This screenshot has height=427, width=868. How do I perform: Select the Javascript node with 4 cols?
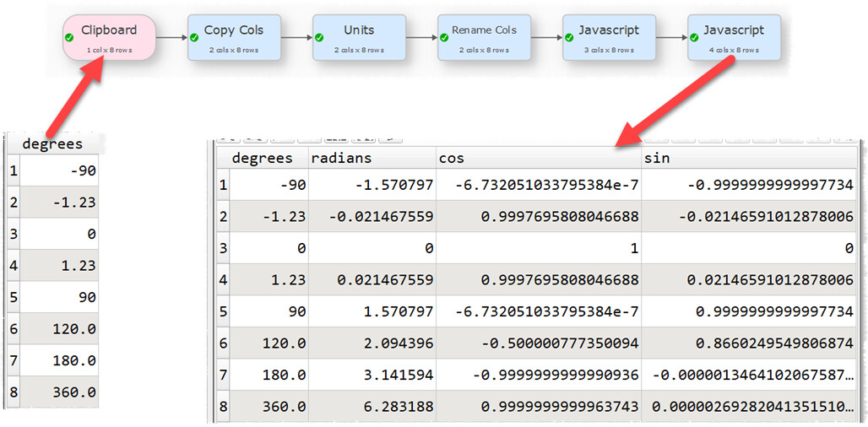click(735, 37)
